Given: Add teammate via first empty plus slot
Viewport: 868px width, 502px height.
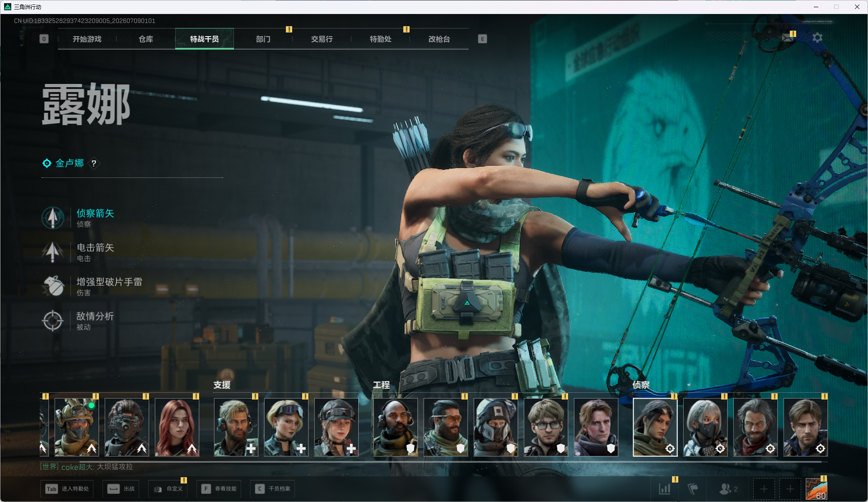Looking at the screenshot, I should click(764, 489).
